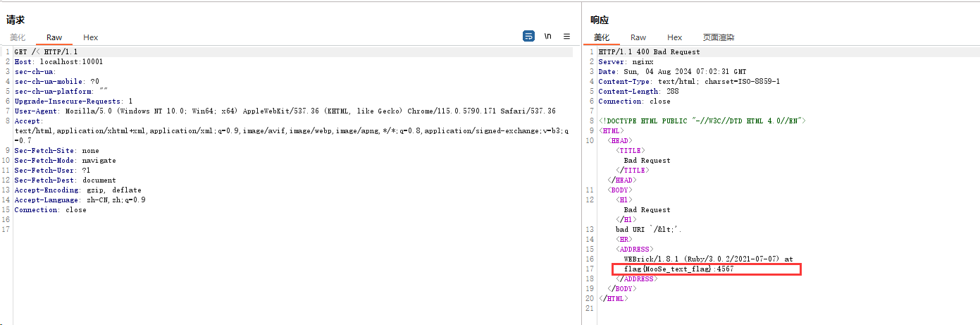Select the response 美化 tab

pyautogui.click(x=602, y=37)
